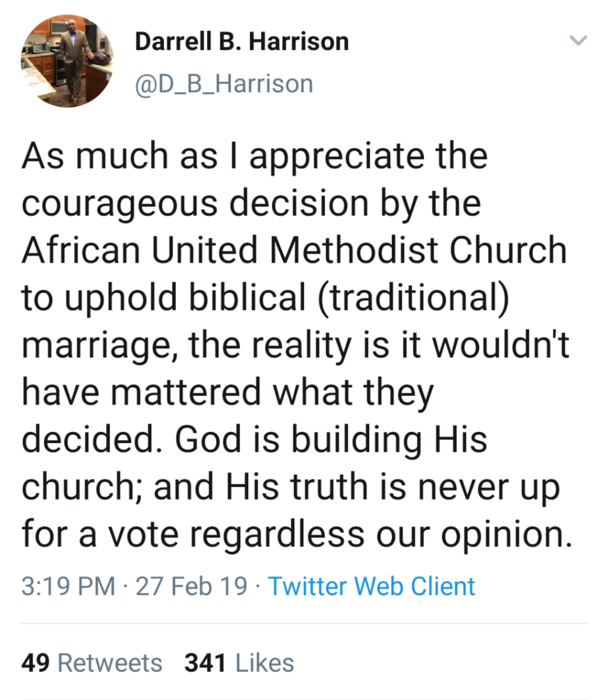Click the word Retweets label
608x700 pixels.
[x=110, y=663]
